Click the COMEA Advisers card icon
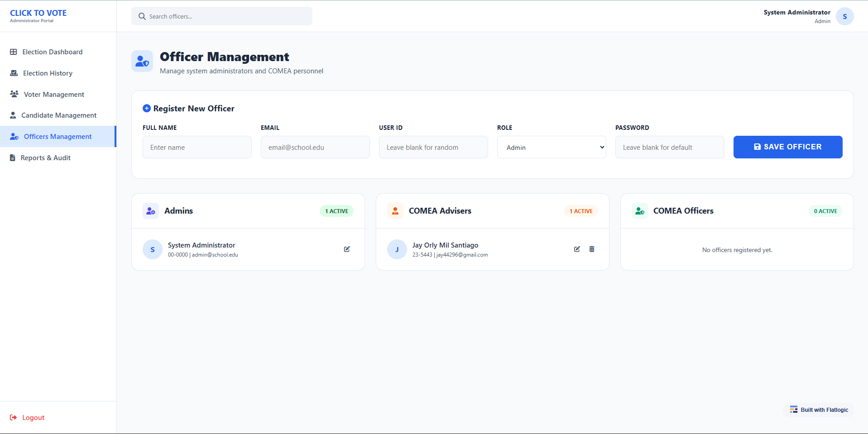The image size is (868, 434). [x=395, y=211]
